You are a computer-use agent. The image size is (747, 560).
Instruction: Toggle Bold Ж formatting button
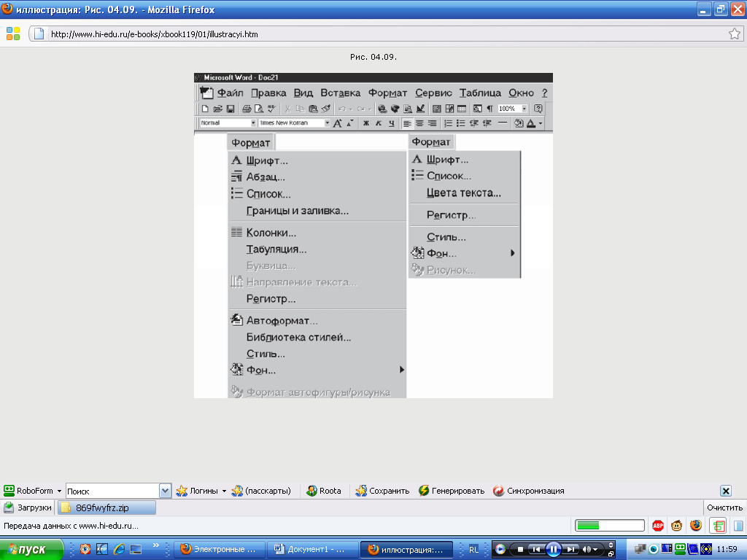[x=366, y=122]
